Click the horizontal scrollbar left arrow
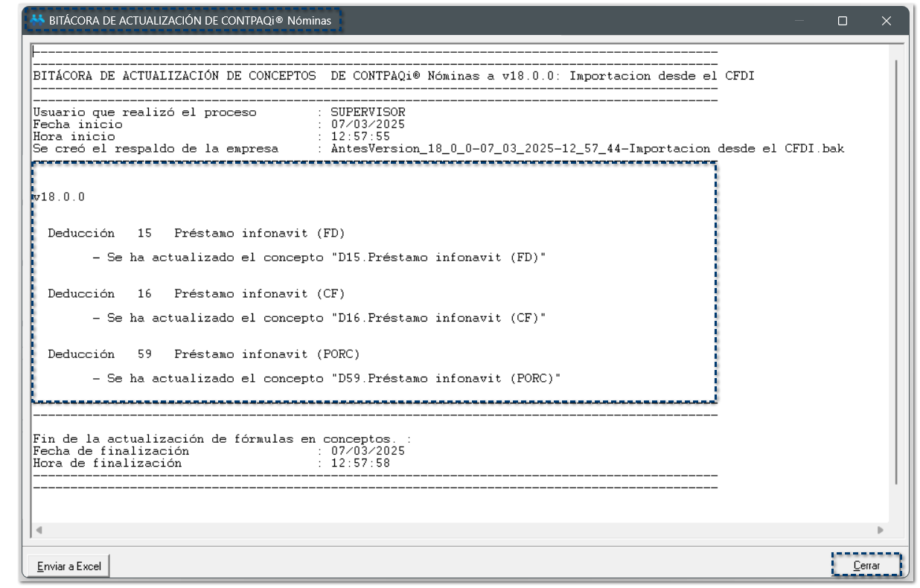Image resolution: width=920 pixels, height=588 pixels. point(39,531)
